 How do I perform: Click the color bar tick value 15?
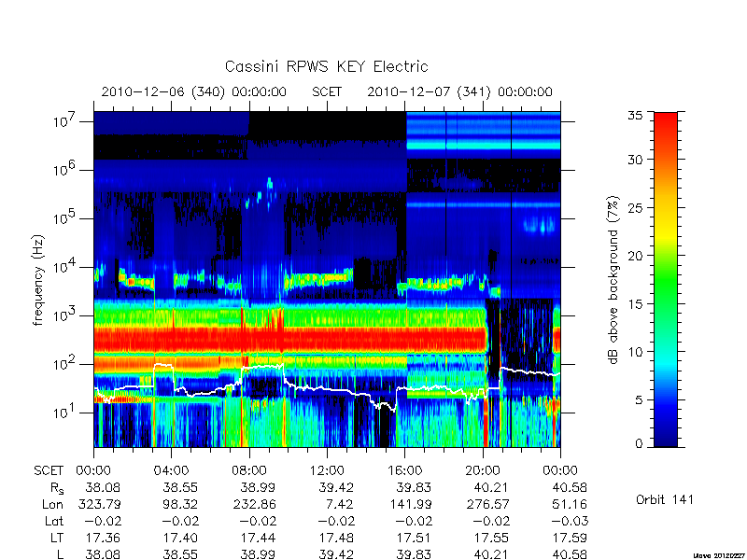635,303
